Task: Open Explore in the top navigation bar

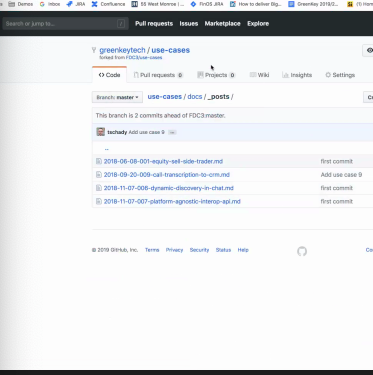Action: click(x=258, y=24)
